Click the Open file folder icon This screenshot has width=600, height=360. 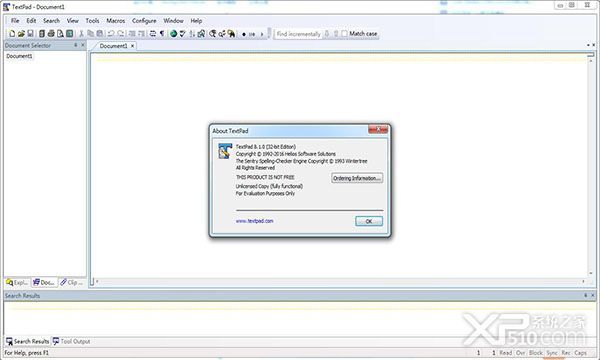[x=21, y=34]
